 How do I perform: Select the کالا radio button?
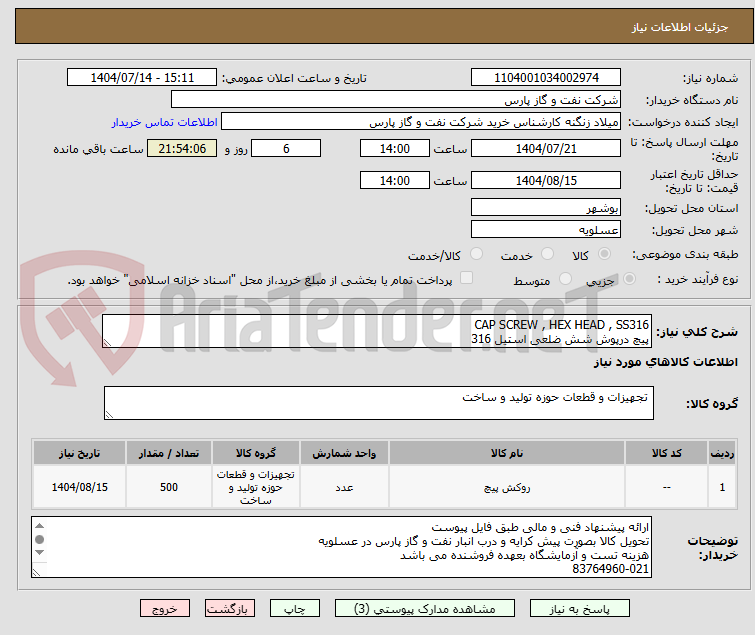604,254
